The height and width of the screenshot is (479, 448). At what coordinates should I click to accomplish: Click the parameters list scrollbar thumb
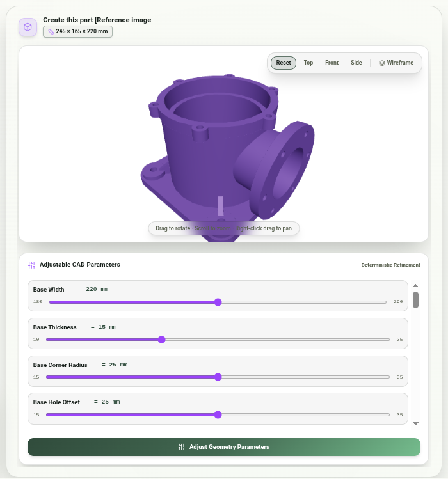[x=415, y=300]
